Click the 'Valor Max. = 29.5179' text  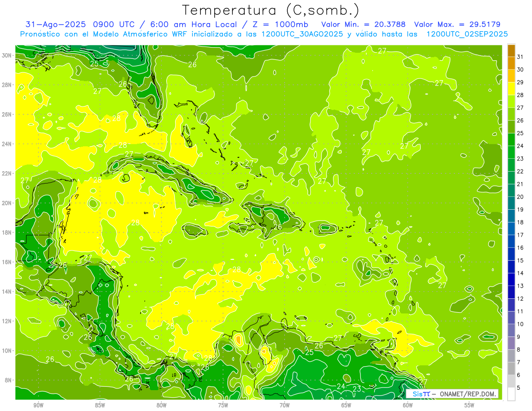[x=457, y=24]
